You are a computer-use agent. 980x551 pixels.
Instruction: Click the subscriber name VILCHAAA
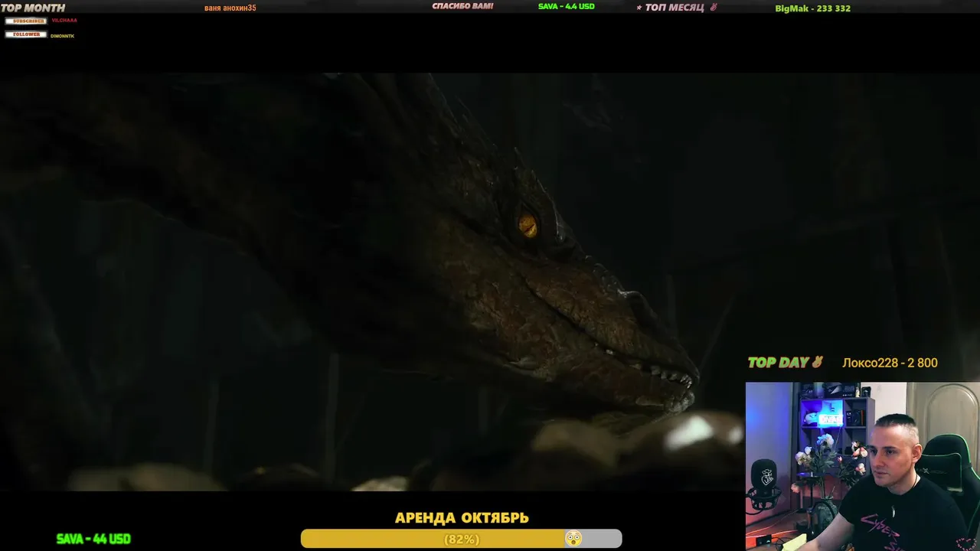(x=64, y=21)
